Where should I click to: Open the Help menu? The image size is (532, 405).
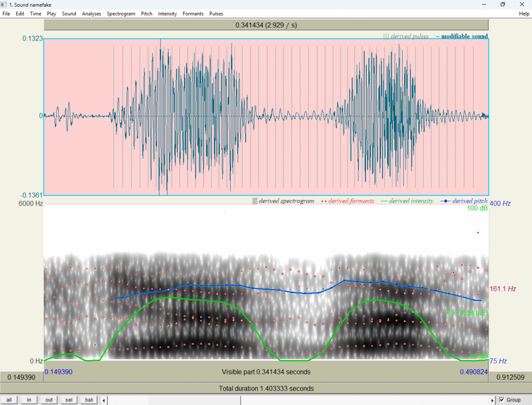524,14
